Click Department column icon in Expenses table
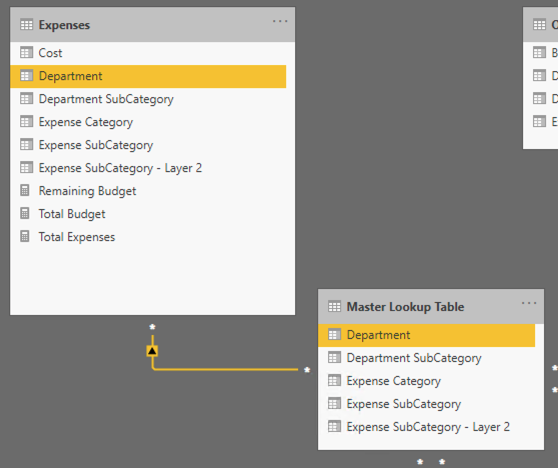This screenshot has height=468, width=558. [x=26, y=76]
